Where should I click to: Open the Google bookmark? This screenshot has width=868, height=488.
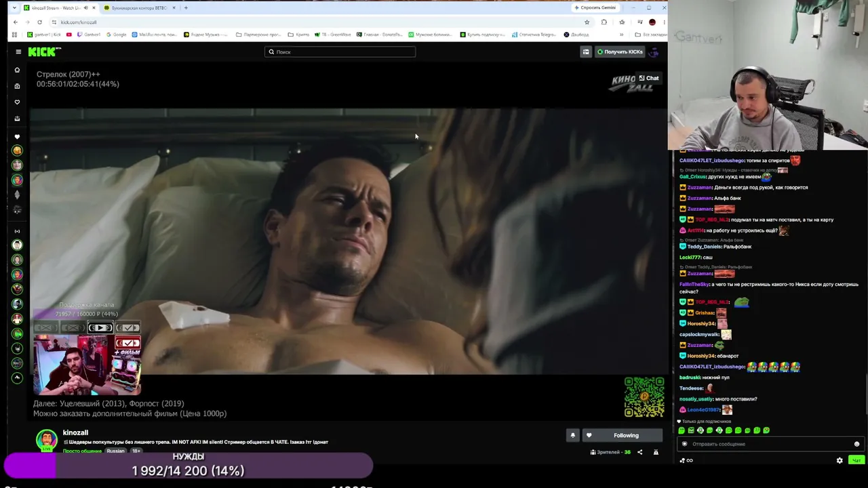tap(116, 35)
